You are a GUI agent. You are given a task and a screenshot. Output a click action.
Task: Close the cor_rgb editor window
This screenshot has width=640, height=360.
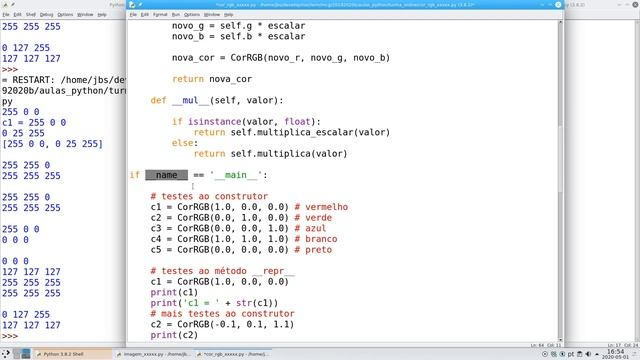[x=558, y=4]
